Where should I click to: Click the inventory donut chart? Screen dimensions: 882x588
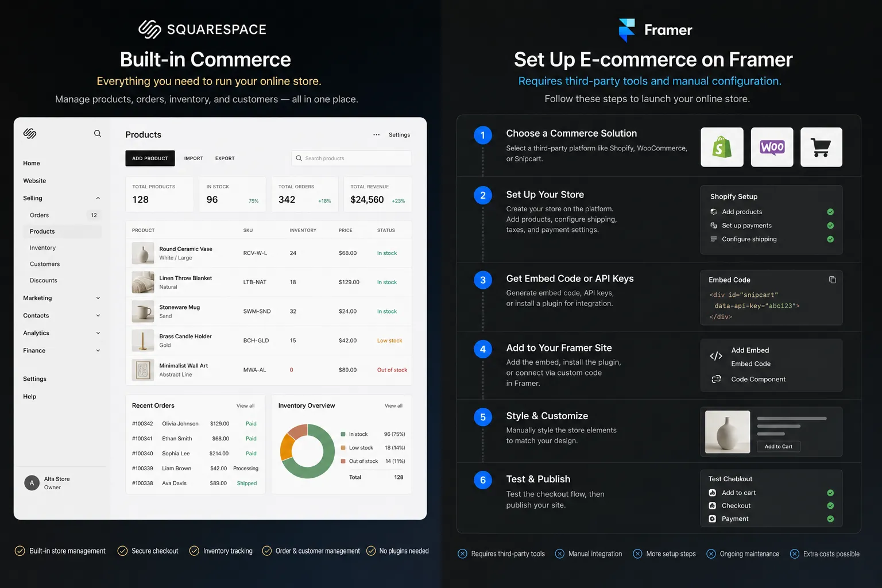coord(307,451)
